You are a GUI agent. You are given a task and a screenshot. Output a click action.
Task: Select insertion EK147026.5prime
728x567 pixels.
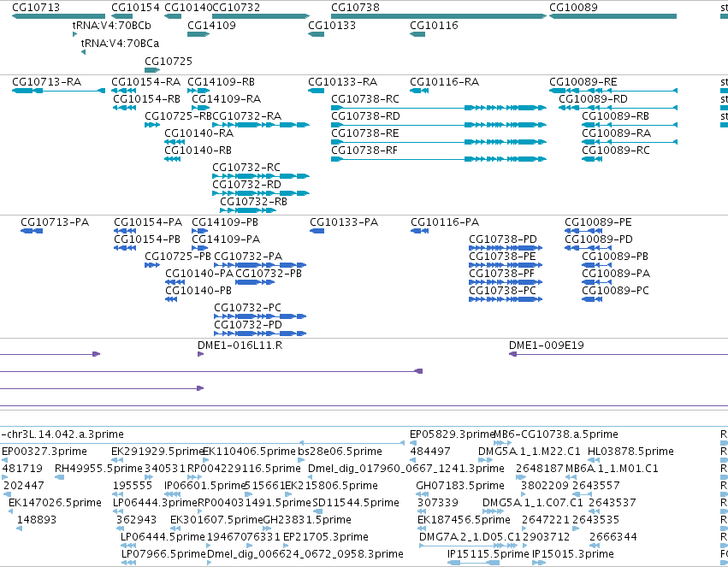point(55,503)
